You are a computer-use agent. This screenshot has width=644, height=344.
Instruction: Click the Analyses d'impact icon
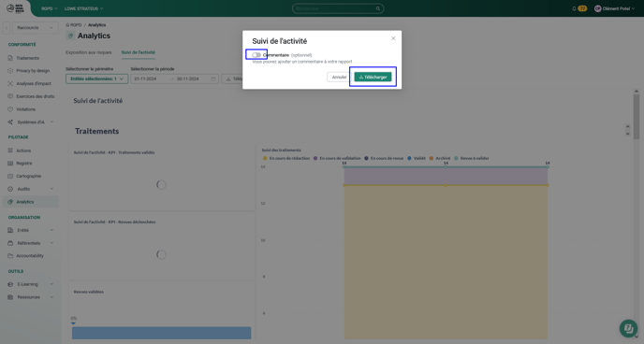(x=10, y=83)
